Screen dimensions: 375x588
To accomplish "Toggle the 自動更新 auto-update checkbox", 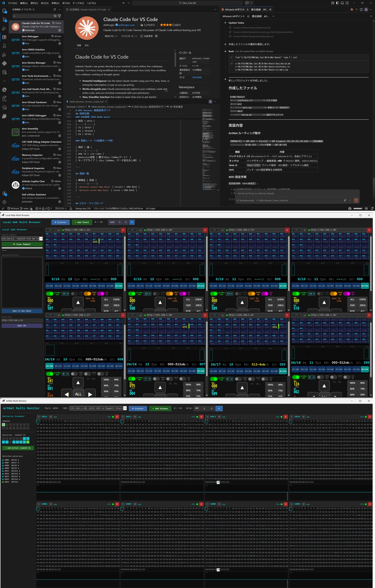I will pos(142,36).
